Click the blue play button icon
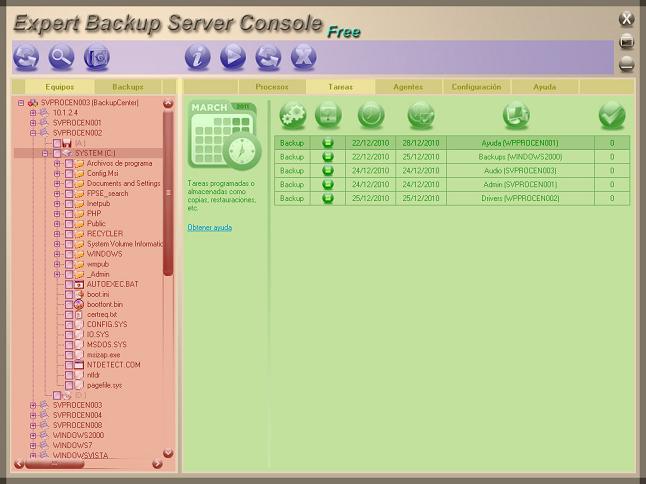The image size is (646, 484). pyautogui.click(x=233, y=57)
